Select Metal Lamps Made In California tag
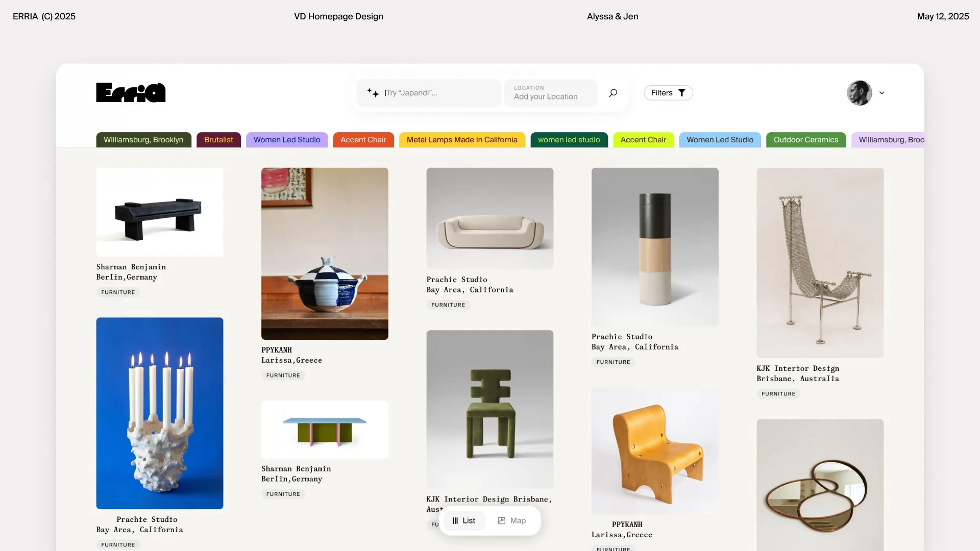This screenshot has height=551, width=980. pos(462,140)
